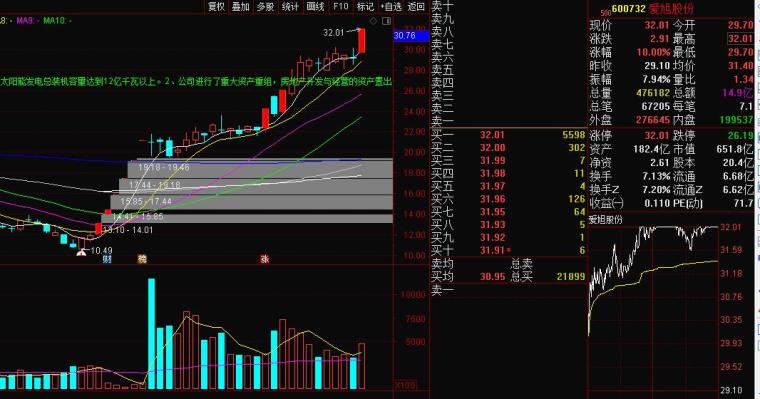The height and width of the screenshot is (399, 760).
Task: Click the 收益(一) value 0.110
Action: [x=657, y=203]
